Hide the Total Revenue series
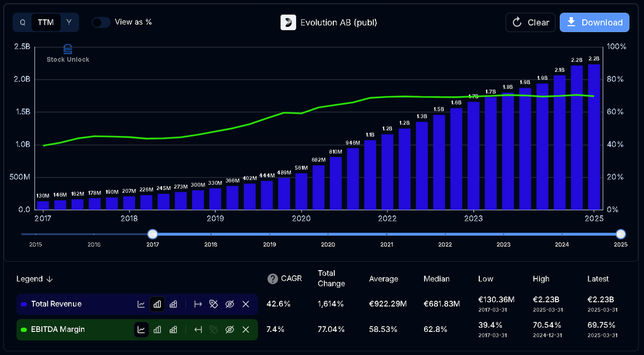644x355 pixels. click(x=230, y=304)
